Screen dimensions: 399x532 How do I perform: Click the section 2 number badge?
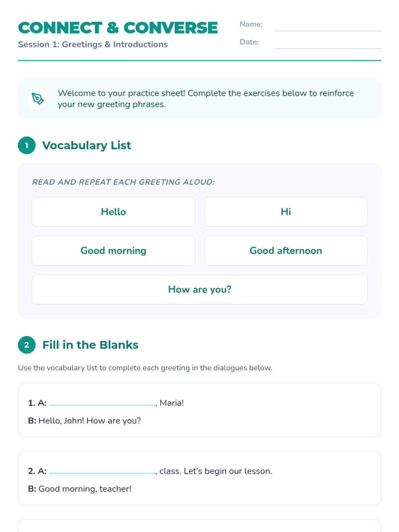27,345
